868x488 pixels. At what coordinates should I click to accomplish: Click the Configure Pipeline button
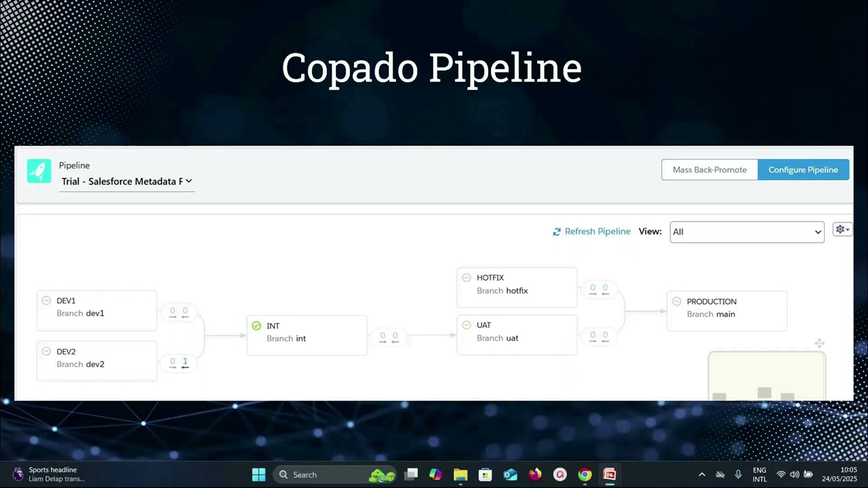point(803,169)
